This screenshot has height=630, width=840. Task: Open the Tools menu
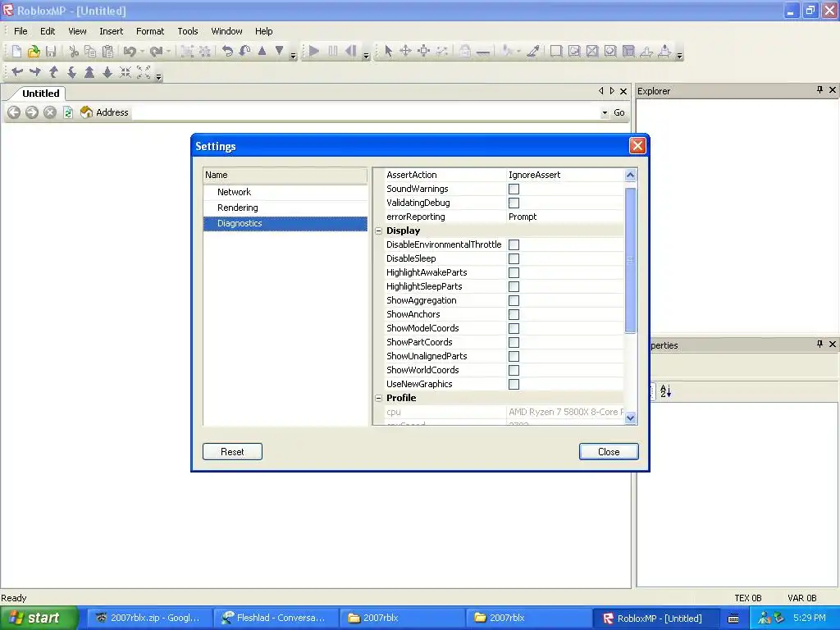tap(188, 31)
